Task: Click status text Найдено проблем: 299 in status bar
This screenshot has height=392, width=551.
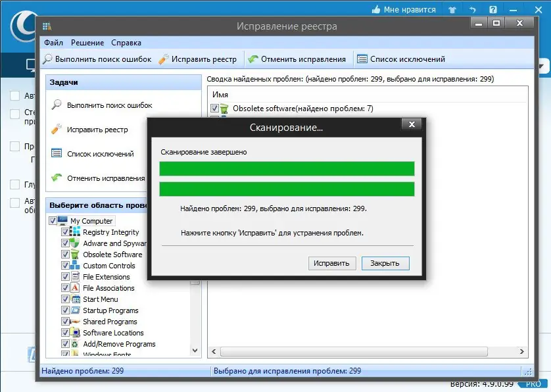Action: (x=83, y=371)
